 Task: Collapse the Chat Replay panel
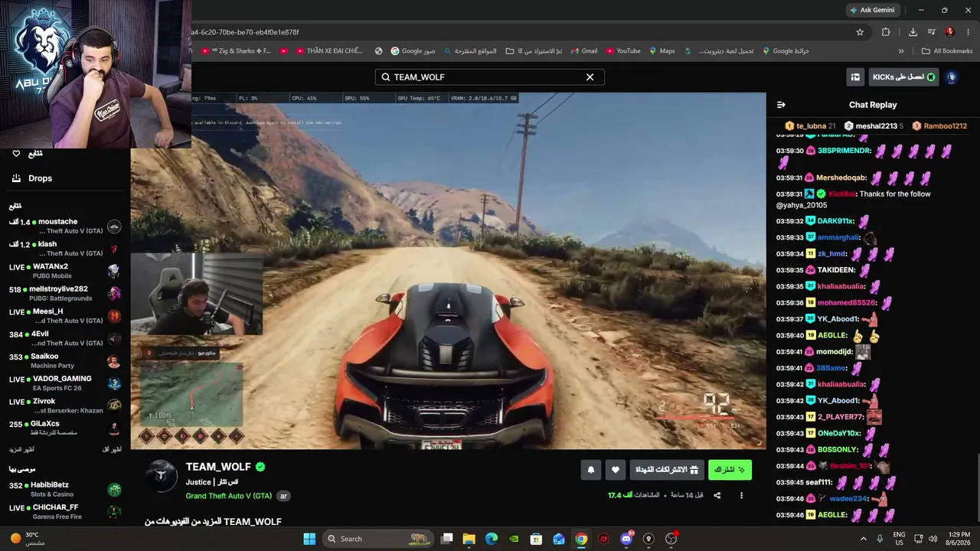tap(781, 105)
